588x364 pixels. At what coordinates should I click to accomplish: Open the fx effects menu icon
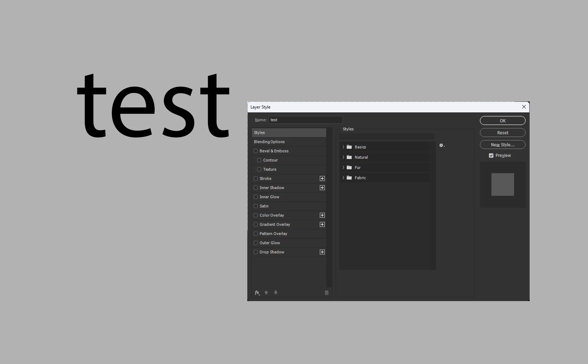pos(257,293)
